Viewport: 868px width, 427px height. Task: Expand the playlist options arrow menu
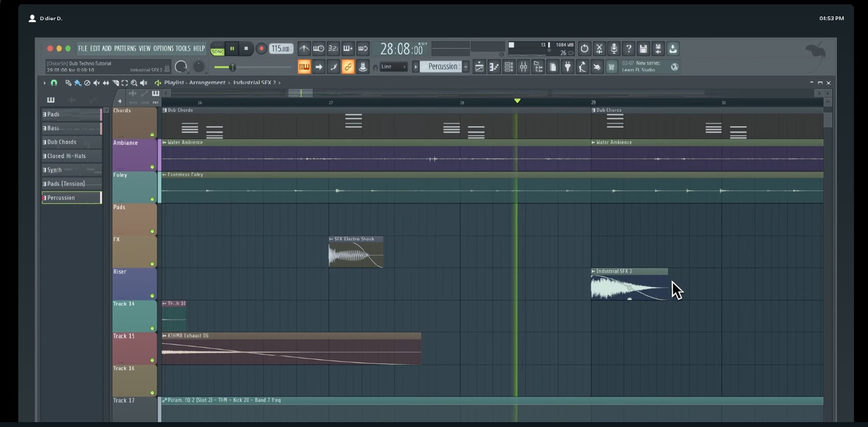(44, 82)
